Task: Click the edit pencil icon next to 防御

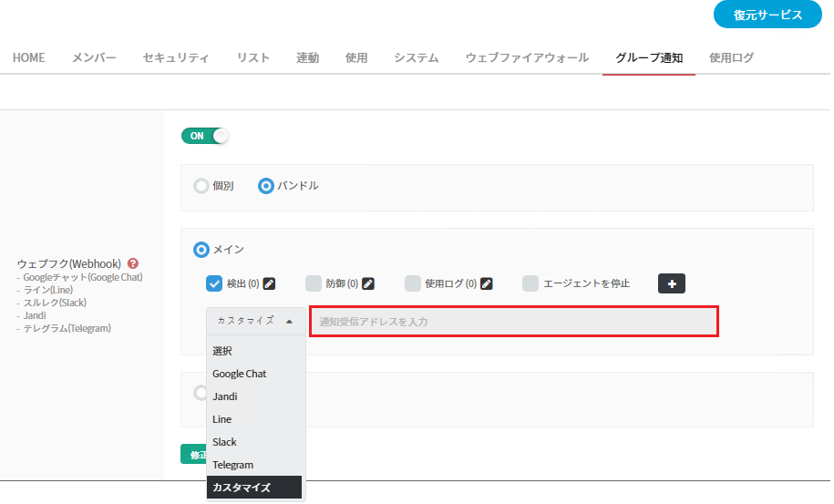Action: click(368, 283)
